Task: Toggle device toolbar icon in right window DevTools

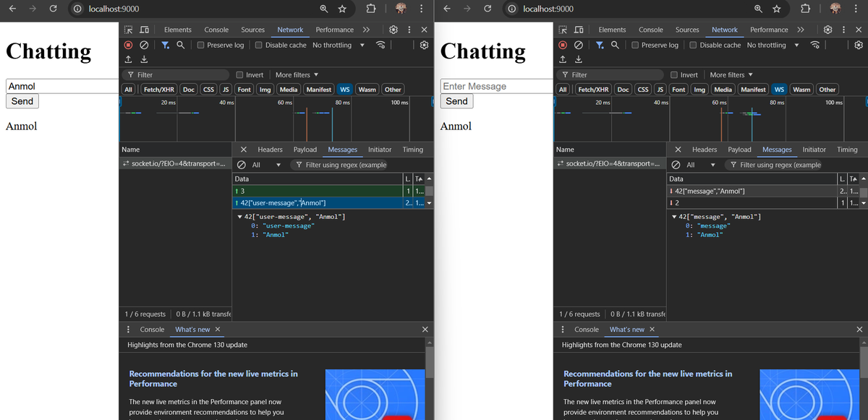Action: (x=579, y=30)
